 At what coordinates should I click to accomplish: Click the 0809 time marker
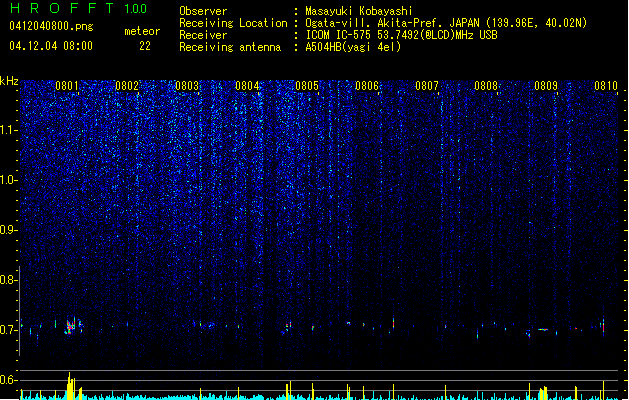coord(546,86)
